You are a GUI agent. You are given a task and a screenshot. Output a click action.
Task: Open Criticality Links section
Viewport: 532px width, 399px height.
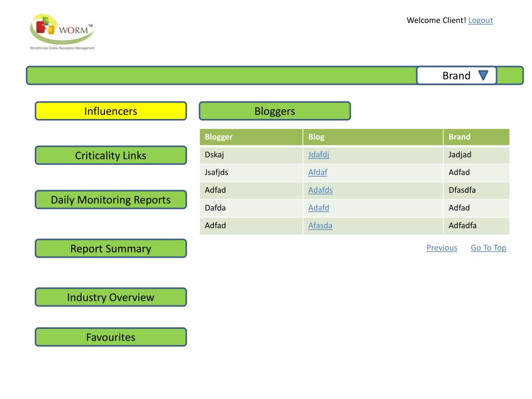coord(111,155)
